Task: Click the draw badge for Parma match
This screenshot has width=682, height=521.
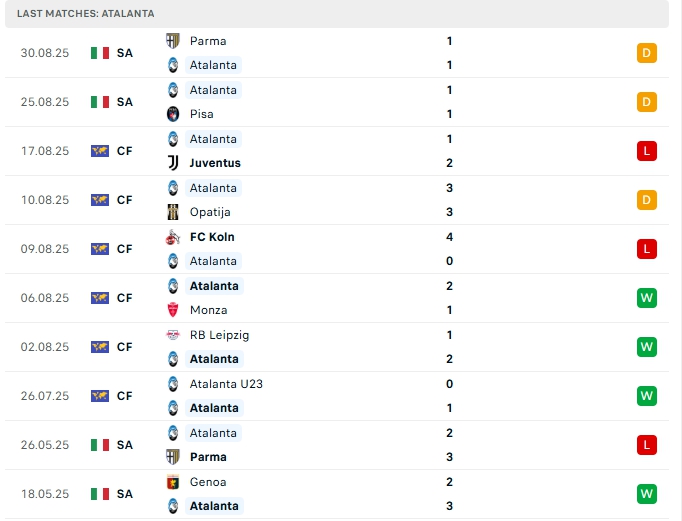Action: [646, 53]
